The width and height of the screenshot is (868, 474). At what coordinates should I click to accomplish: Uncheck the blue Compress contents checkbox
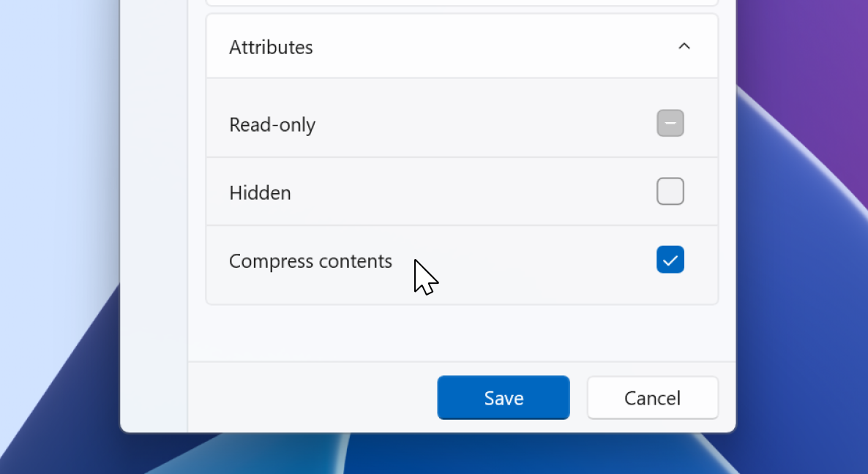[670, 259]
